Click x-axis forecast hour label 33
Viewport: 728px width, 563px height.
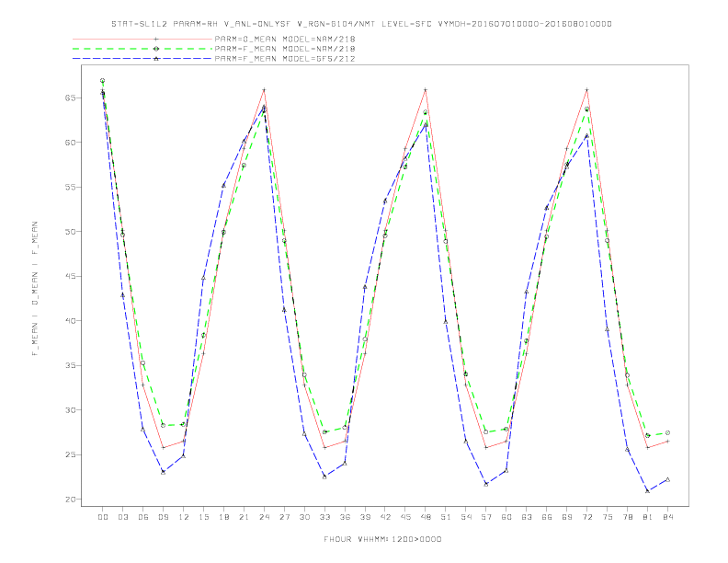[324, 517]
